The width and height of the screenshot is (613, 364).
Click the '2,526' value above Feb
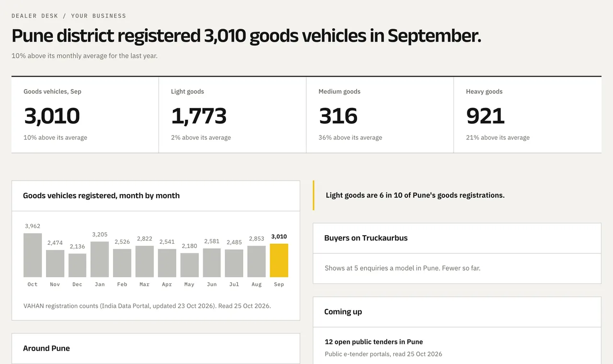pyautogui.click(x=122, y=242)
